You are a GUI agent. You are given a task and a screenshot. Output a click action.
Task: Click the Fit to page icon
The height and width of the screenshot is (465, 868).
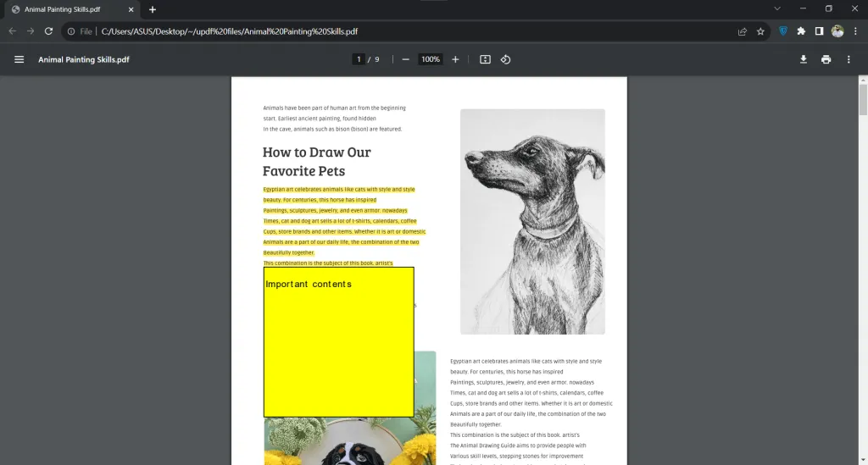[x=485, y=59]
